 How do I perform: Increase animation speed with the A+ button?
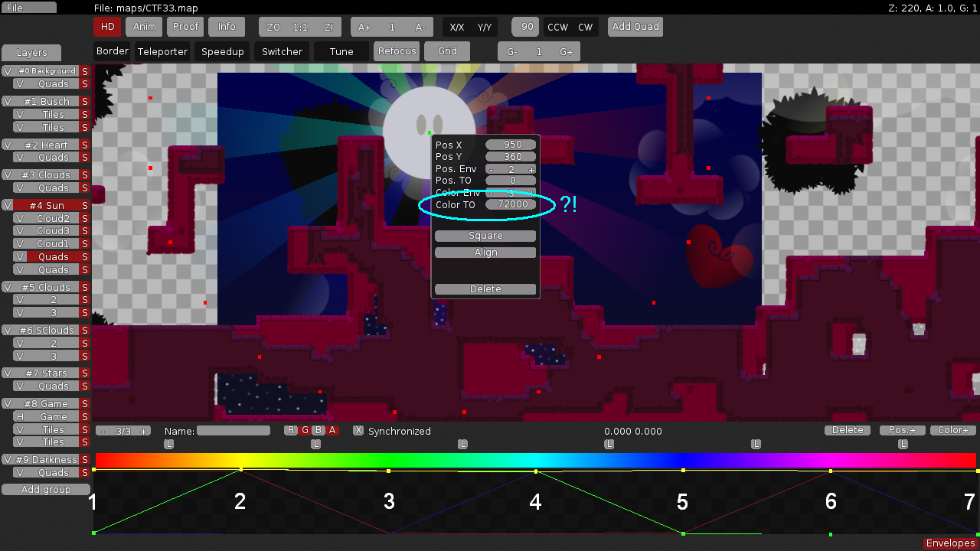(364, 27)
